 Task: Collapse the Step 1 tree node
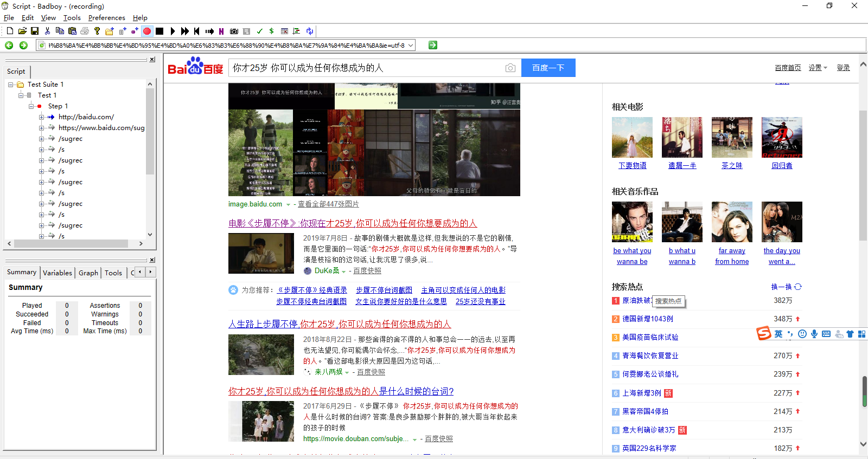pyautogui.click(x=31, y=106)
